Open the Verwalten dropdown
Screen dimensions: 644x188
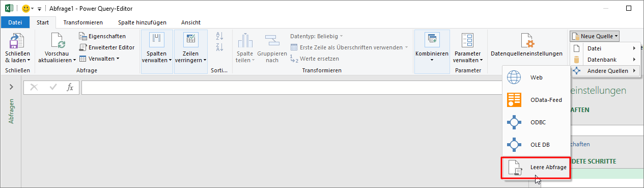coord(99,59)
